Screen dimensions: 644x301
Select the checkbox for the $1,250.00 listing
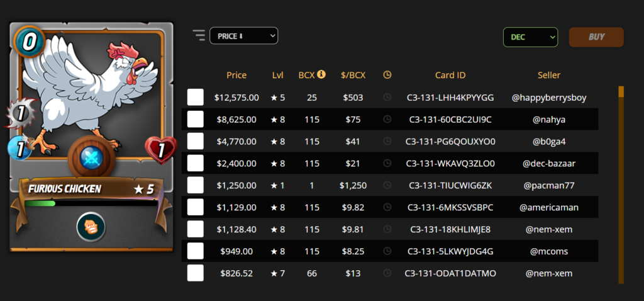[x=196, y=185]
